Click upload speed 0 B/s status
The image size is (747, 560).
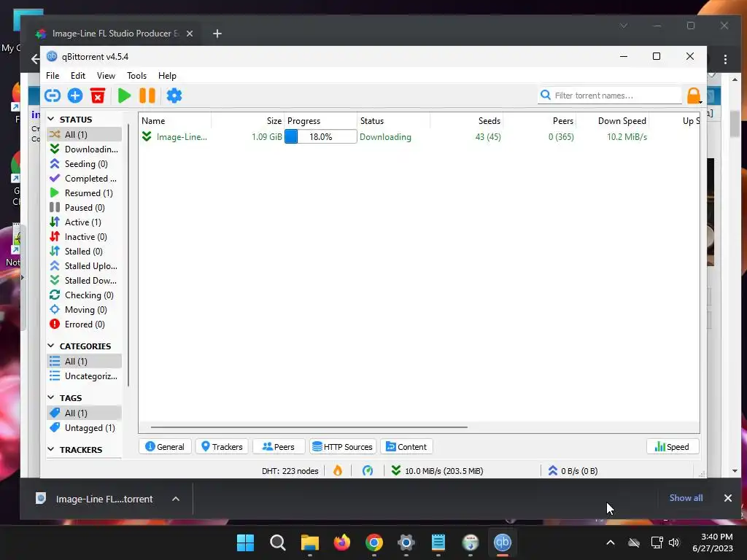pyautogui.click(x=573, y=471)
